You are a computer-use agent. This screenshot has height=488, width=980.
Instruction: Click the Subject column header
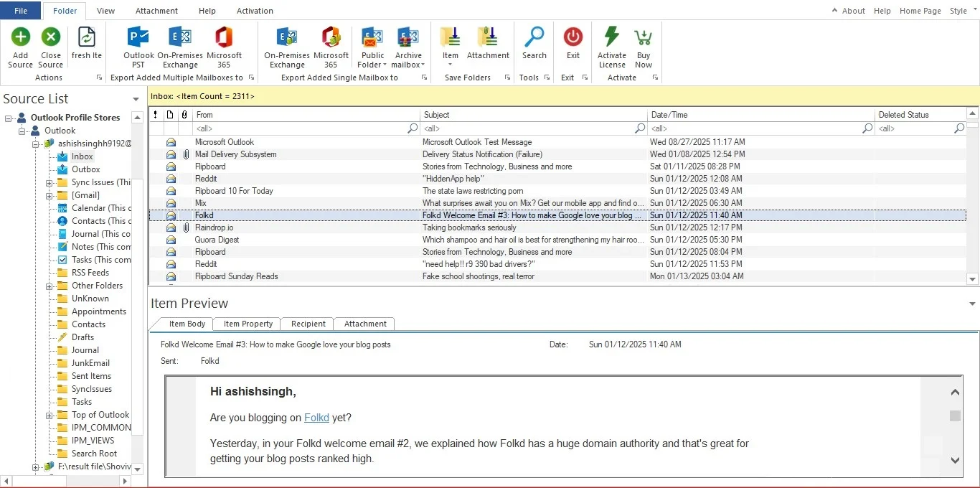click(534, 115)
